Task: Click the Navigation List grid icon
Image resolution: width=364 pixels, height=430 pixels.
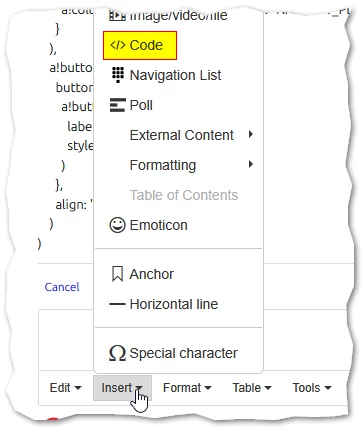Action: click(x=118, y=75)
